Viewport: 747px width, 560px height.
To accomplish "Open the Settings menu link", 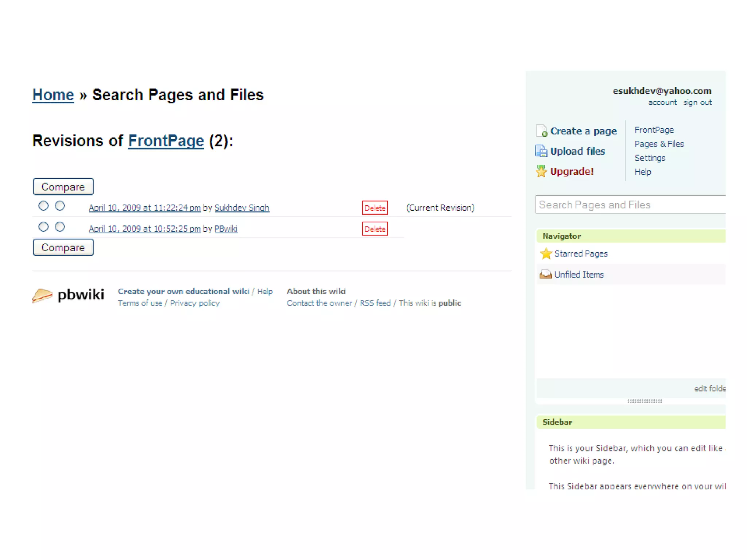I will pos(650,158).
